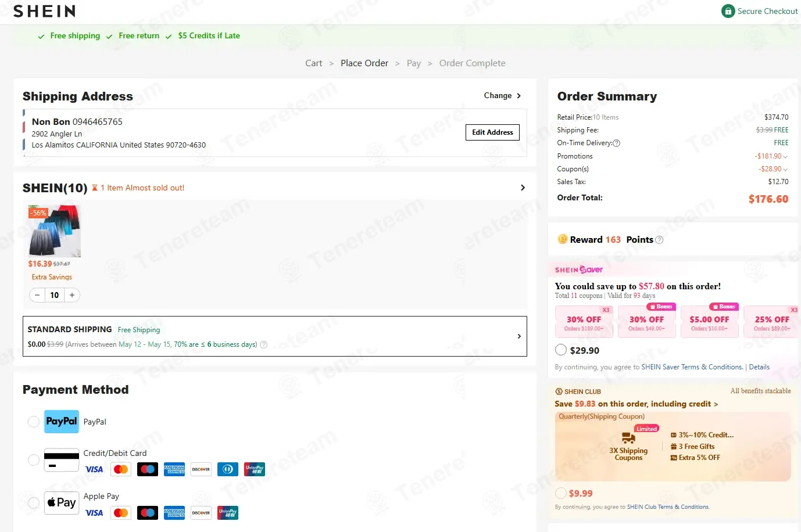Select the SHEIN Saver $29.90 option

tap(561, 350)
